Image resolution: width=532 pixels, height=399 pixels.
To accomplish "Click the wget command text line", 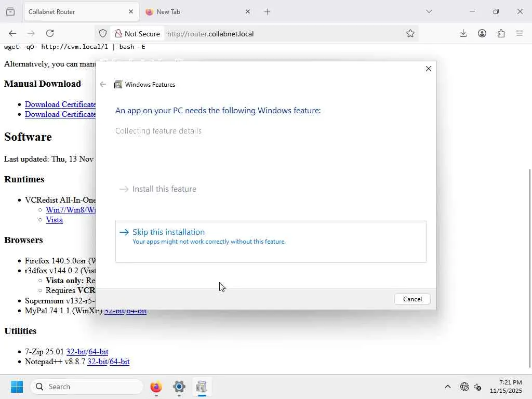I will (75, 47).
